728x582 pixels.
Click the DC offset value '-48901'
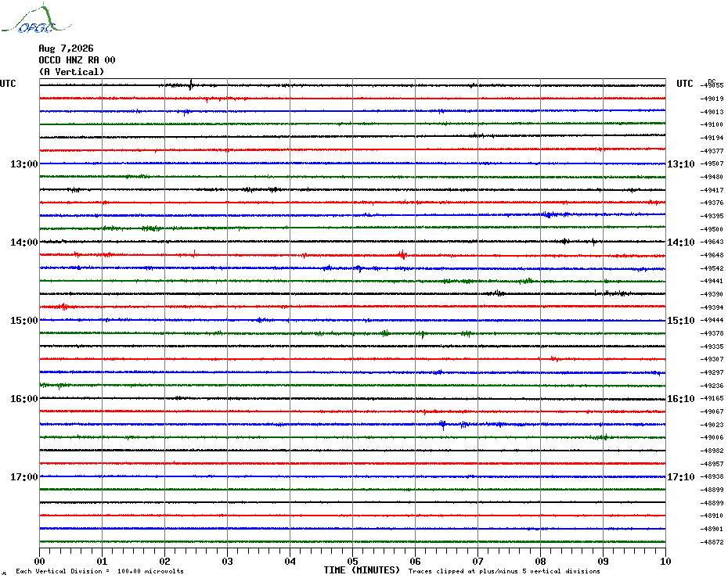(712, 529)
